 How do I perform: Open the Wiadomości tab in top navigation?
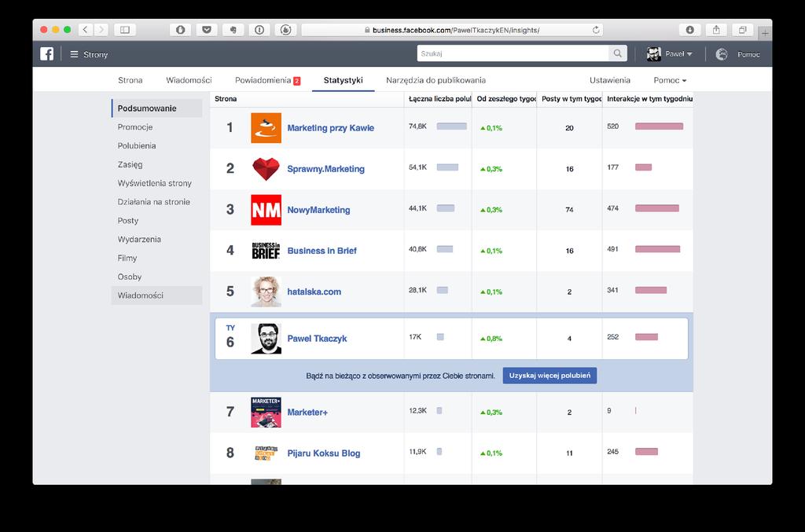189,80
